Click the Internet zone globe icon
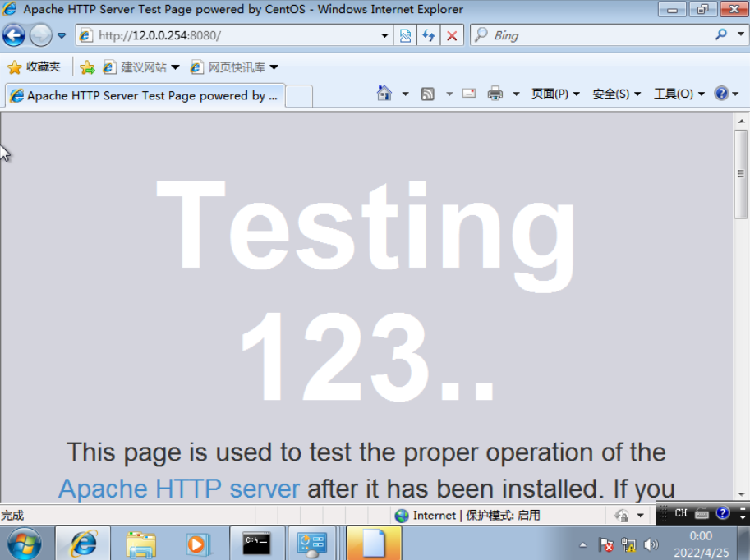Image resolution: width=750 pixels, height=560 pixels. tap(402, 516)
